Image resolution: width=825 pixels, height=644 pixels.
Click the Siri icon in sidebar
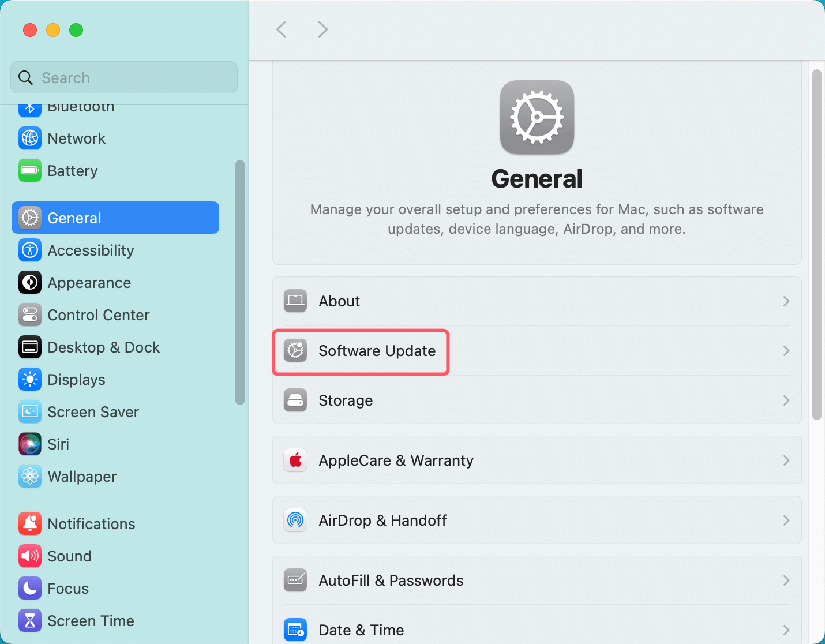click(x=30, y=444)
